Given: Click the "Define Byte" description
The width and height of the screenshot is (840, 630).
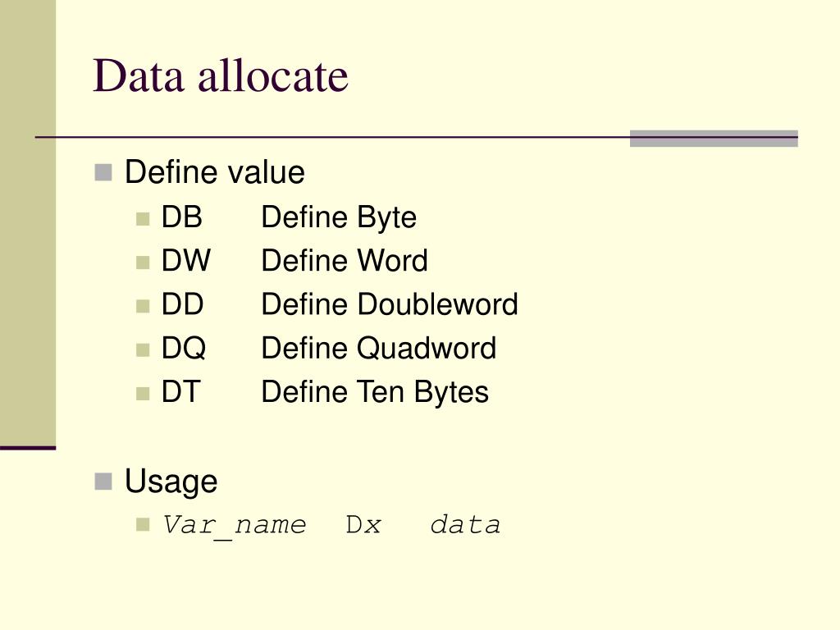Looking at the screenshot, I should tap(339, 218).
